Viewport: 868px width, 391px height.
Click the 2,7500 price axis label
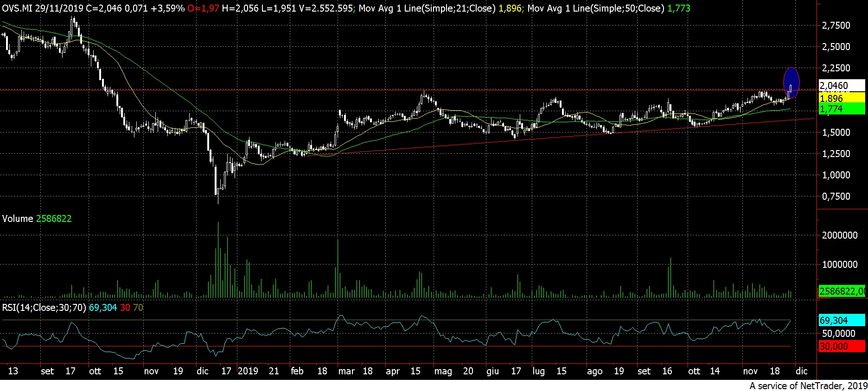point(836,25)
